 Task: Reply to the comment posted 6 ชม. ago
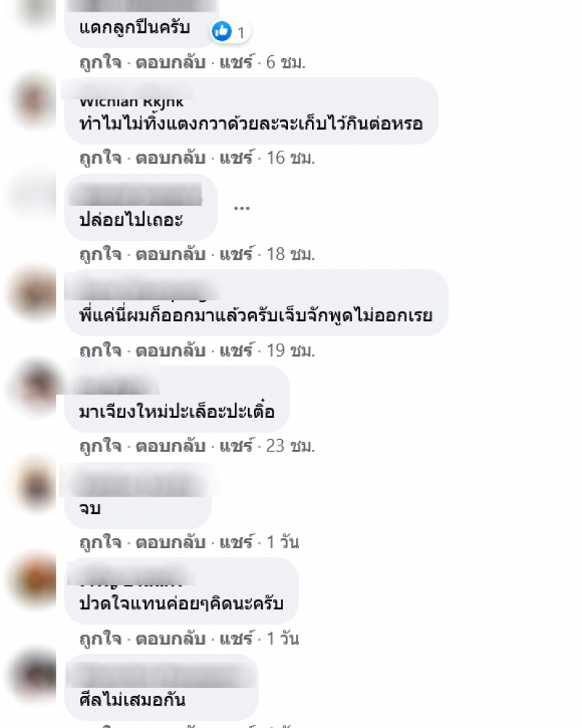170,62
